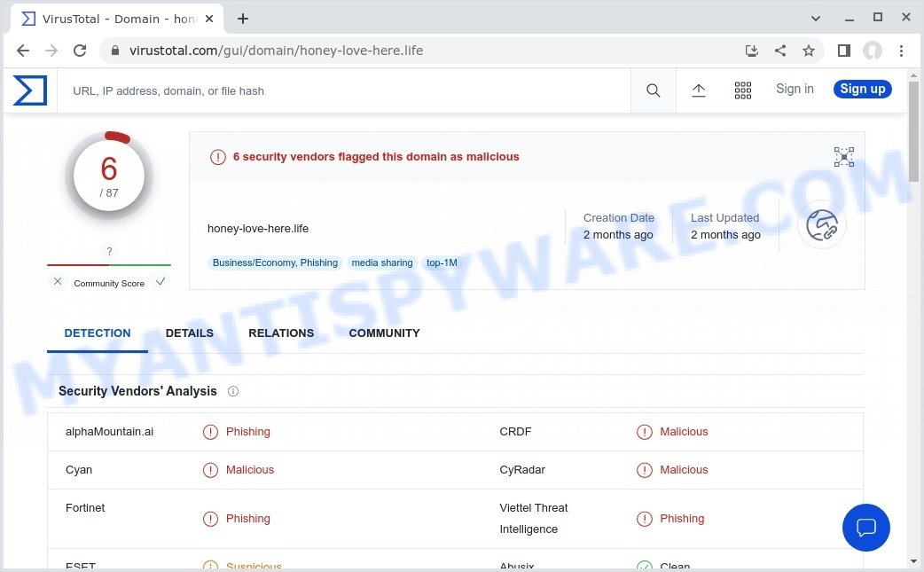Open the chat bubble widget
The height and width of the screenshot is (572, 924).
click(x=865, y=528)
